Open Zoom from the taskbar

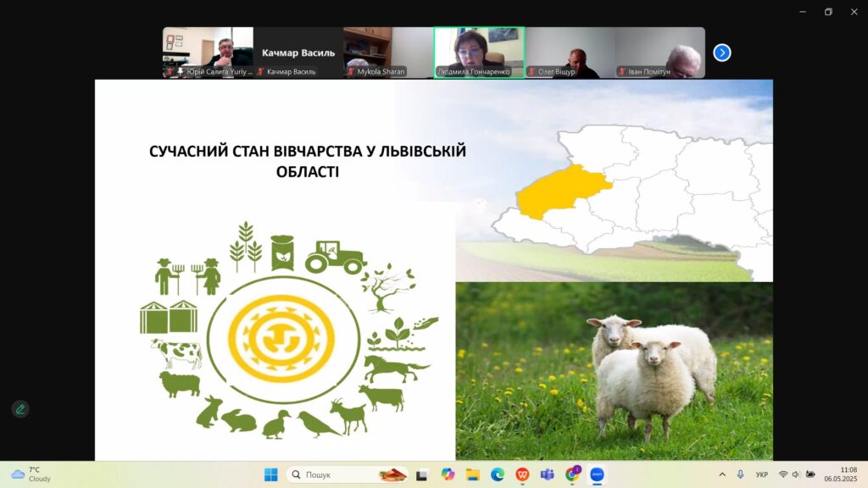click(598, 474)
